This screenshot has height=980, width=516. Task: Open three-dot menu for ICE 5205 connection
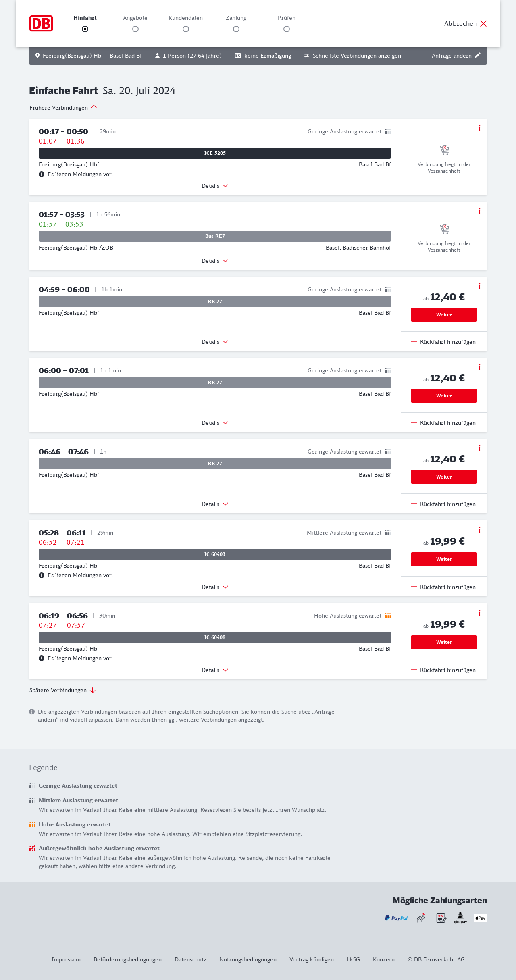click(x=479, y=128)
